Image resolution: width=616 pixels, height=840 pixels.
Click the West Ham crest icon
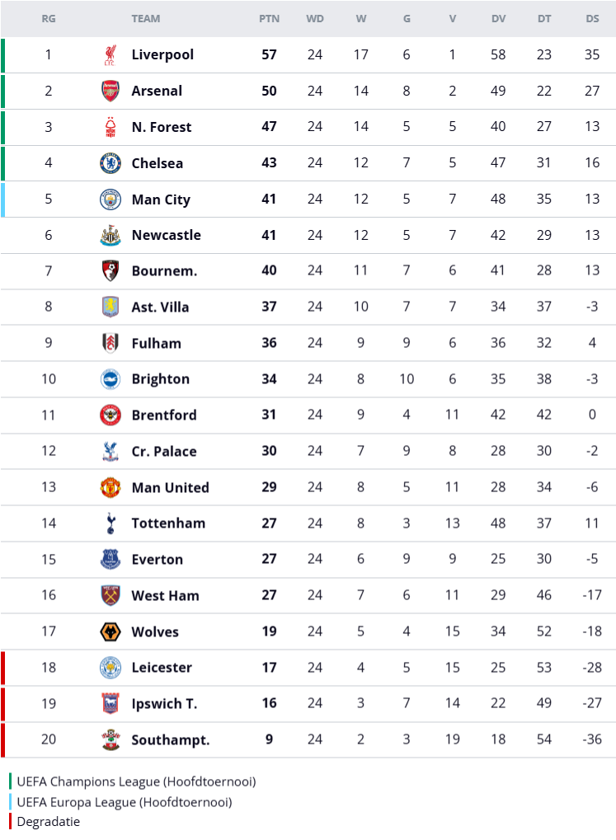click(x=110, y=595)
